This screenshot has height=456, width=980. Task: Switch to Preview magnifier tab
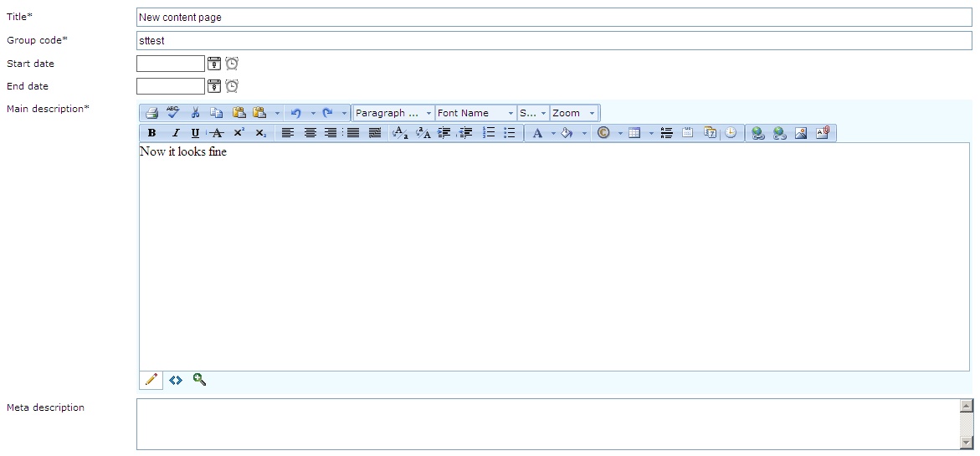point(199,379)
